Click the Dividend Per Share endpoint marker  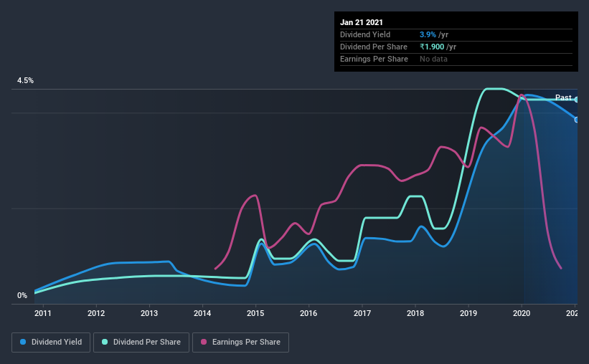click(577, 100)
